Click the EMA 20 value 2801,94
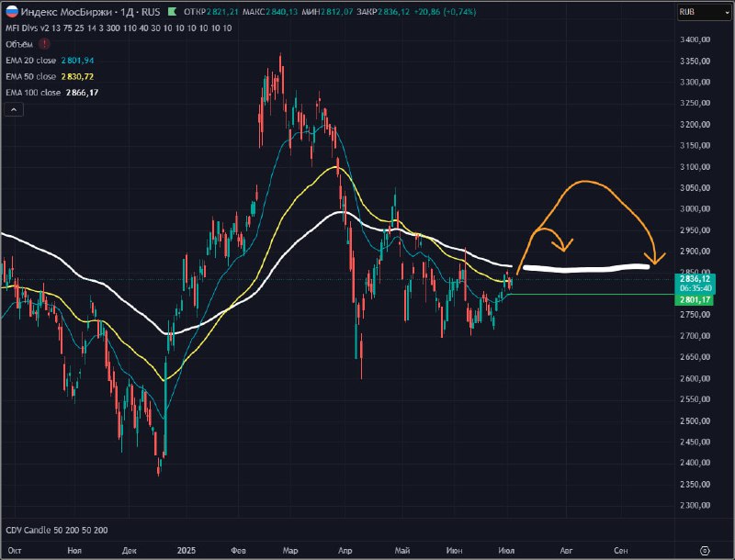 point(77,61)
